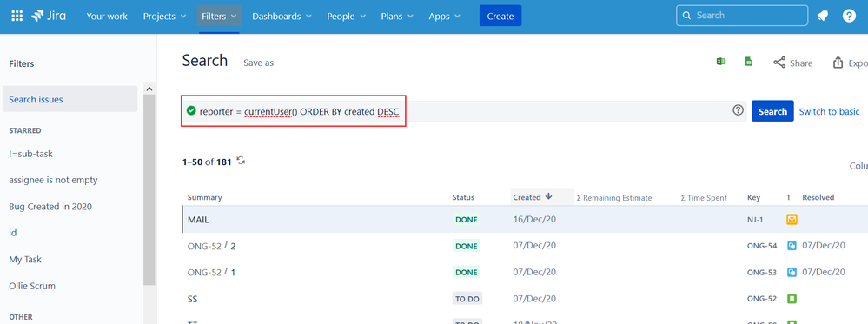Sort by the Key column header

tap(753, 198)
